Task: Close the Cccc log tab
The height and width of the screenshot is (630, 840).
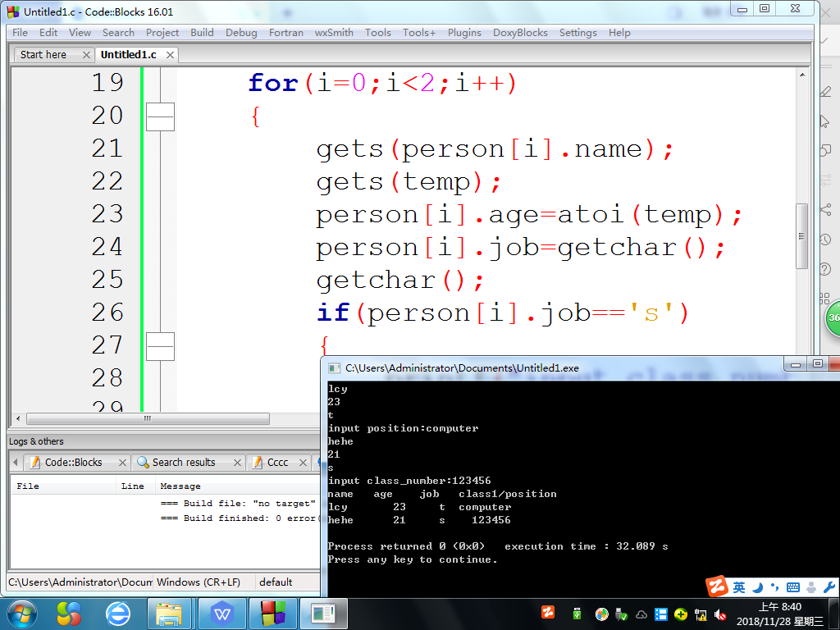Action: coord(304,463)
